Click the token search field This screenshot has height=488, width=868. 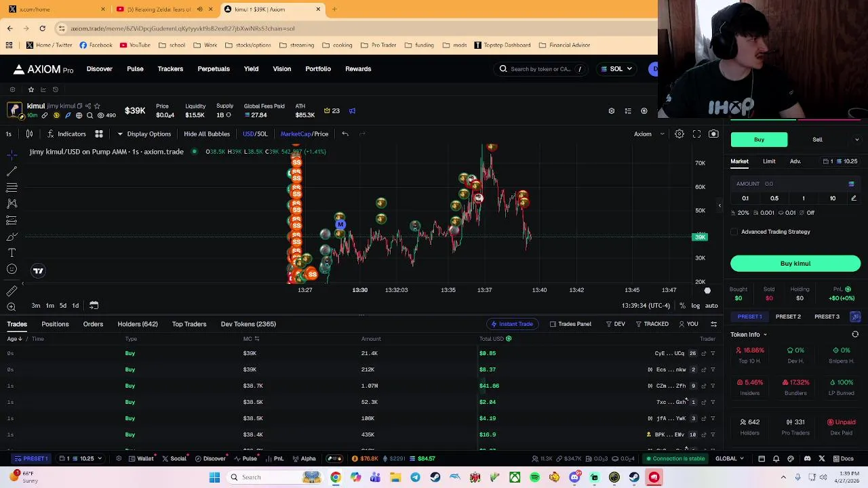pos(541,68)
